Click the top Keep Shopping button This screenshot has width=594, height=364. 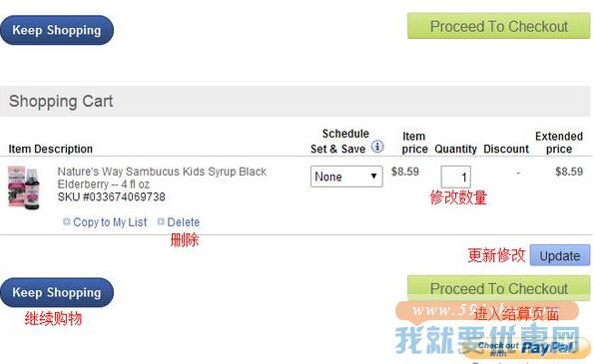click(57, 30)
